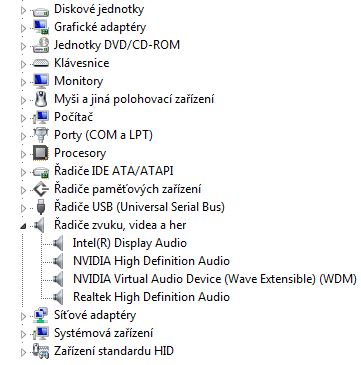Screen dimensions: 361x365
Task: Select Jednotky DVD/CD-ROM label
Action: click(117, 45)
